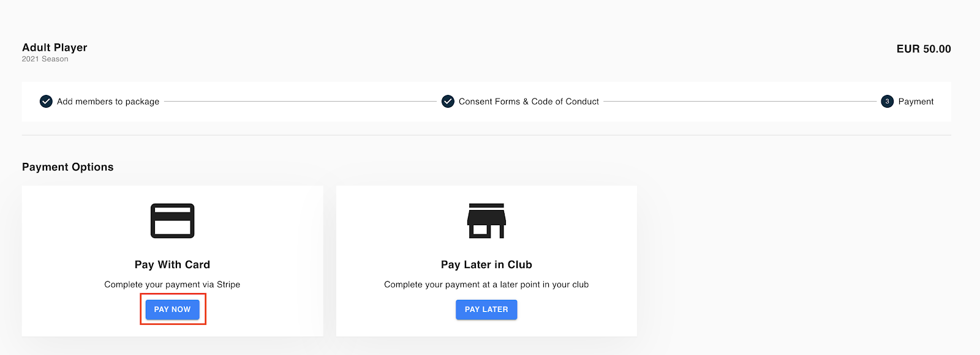Image resolution: width=980 pixels, height=355 pixels.
Task: Click the step 3 circle icon
Action: tap(887, 102)
